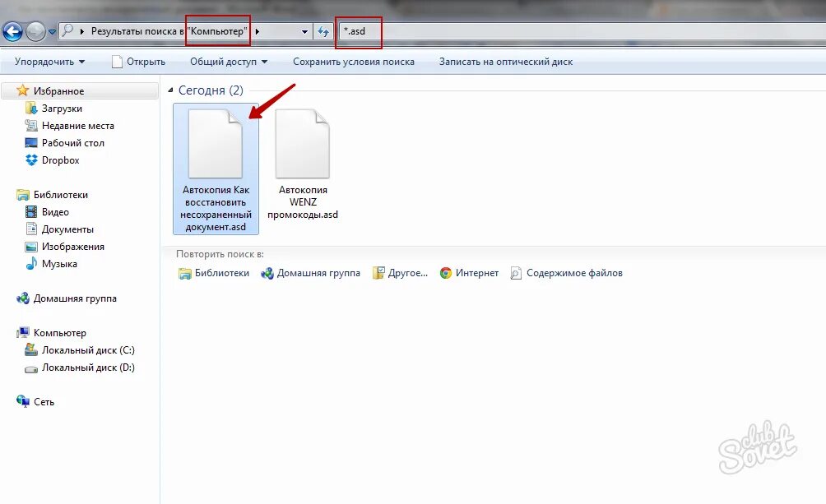Open address bar history dropdown arrow
This screenshot has height=504, width=826.
click(304, 31)
